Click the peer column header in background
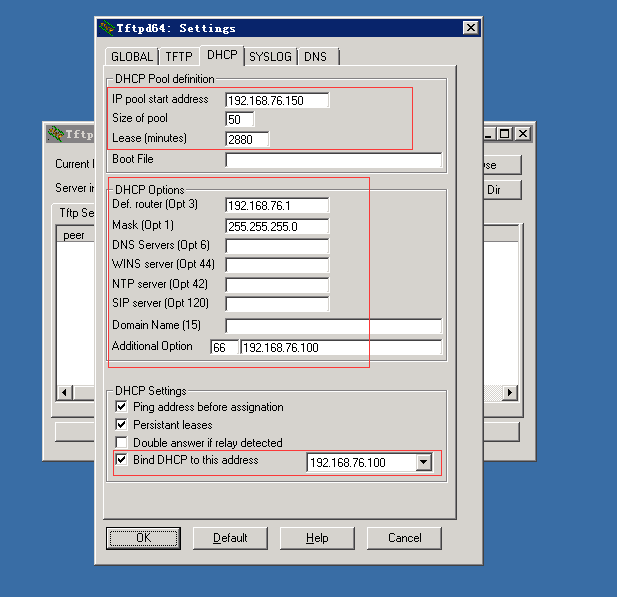 [x=74, y=235]
